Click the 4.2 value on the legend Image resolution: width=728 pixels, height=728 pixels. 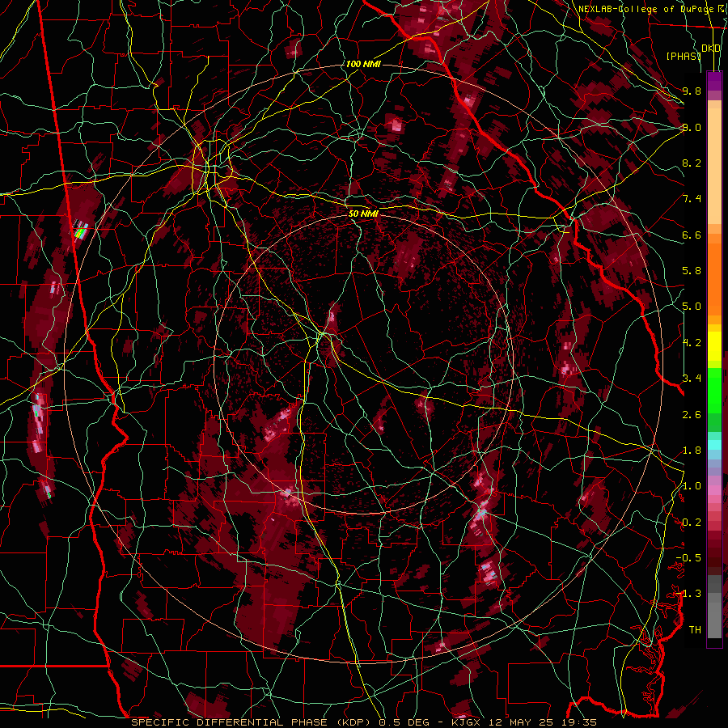tap(692, 343)
